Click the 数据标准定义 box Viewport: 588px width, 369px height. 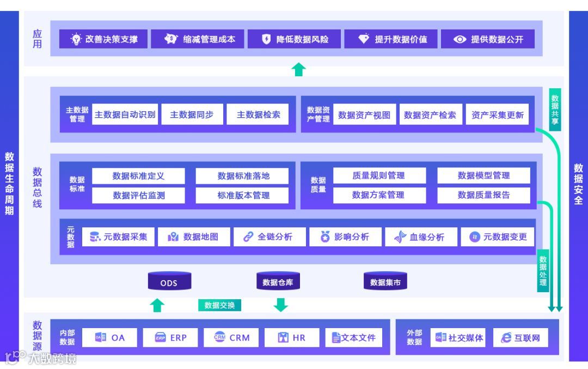[x=138, y=176]
